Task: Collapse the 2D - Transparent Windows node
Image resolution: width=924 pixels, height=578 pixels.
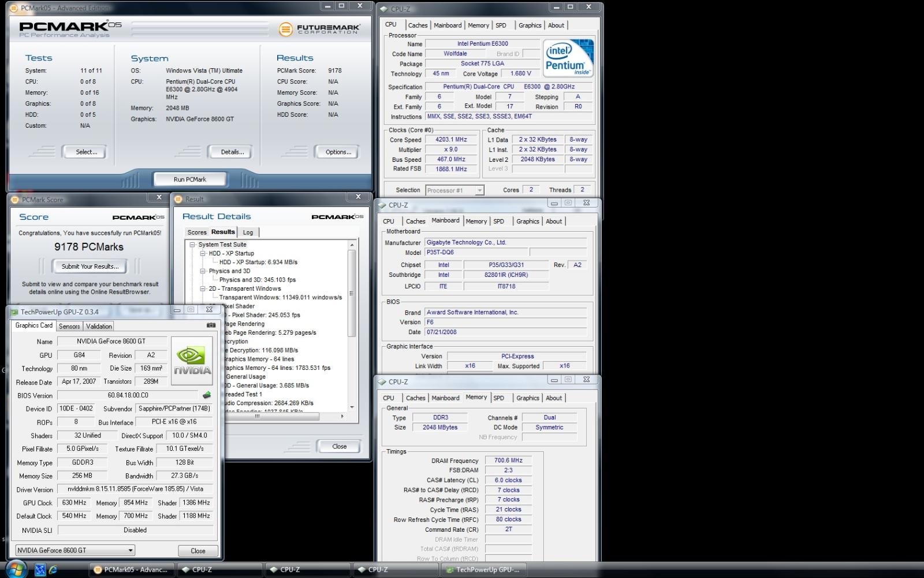Action: click(203, 288)
